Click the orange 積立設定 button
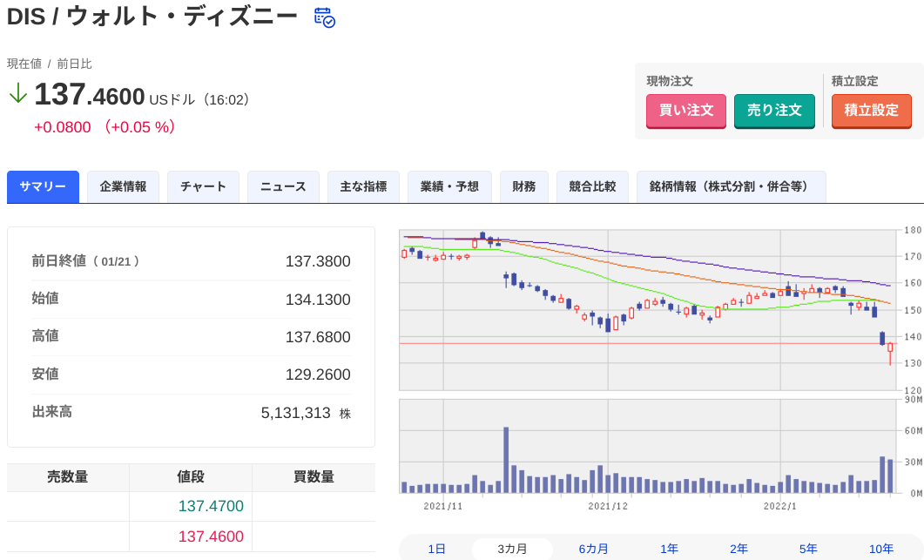 click(x=872, y=111)
